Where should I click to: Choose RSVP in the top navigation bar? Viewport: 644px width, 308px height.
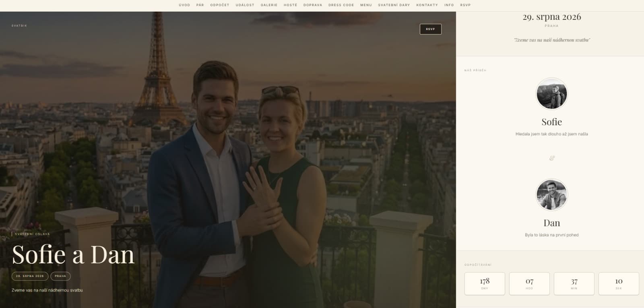click(x=465, y=5)
